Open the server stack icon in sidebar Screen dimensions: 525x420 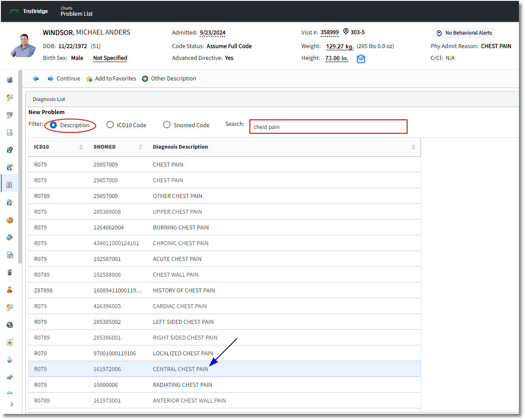click(10, 80)
